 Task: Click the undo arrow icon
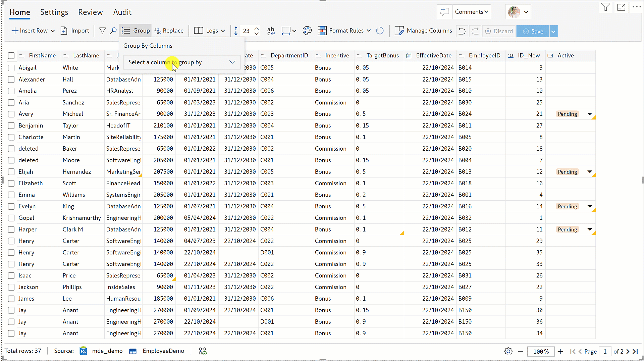(x=462, y=31)
